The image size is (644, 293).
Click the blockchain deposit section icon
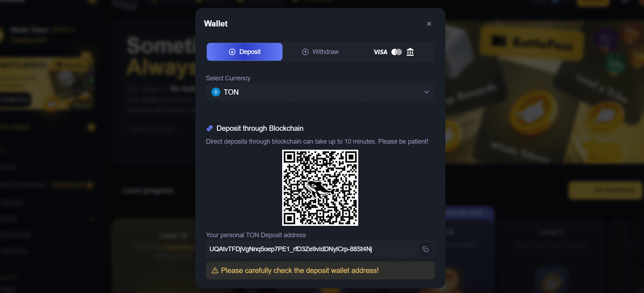click(x=210, y=128)
